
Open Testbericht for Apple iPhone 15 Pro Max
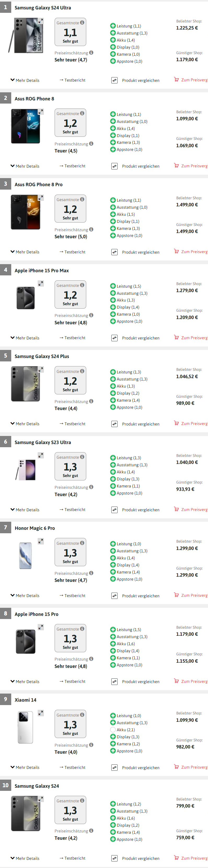point(72,338)
